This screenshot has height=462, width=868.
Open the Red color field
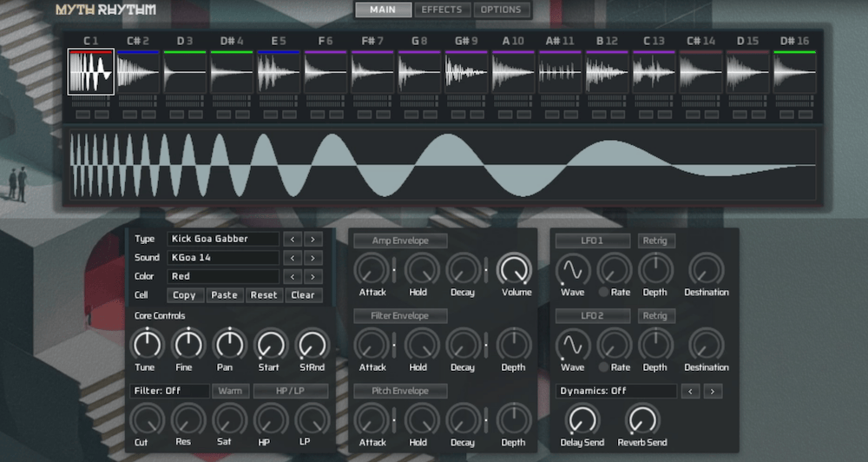(223, 276)
